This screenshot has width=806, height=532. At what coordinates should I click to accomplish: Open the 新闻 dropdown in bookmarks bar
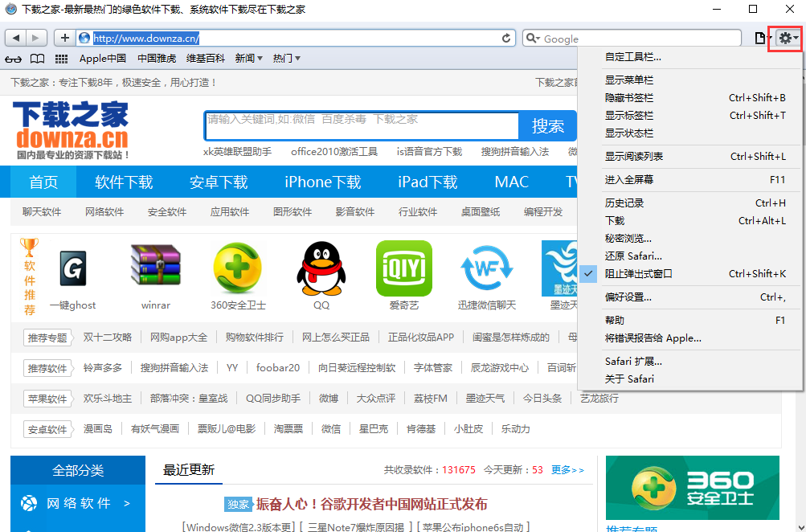click(x=247, y=58)
